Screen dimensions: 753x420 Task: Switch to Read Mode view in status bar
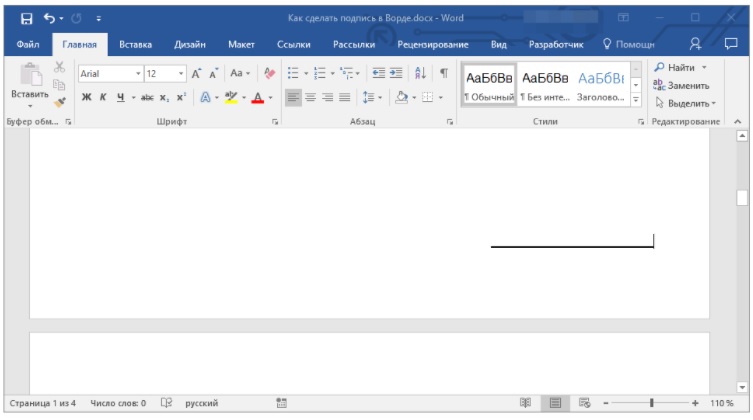[525, 403]
